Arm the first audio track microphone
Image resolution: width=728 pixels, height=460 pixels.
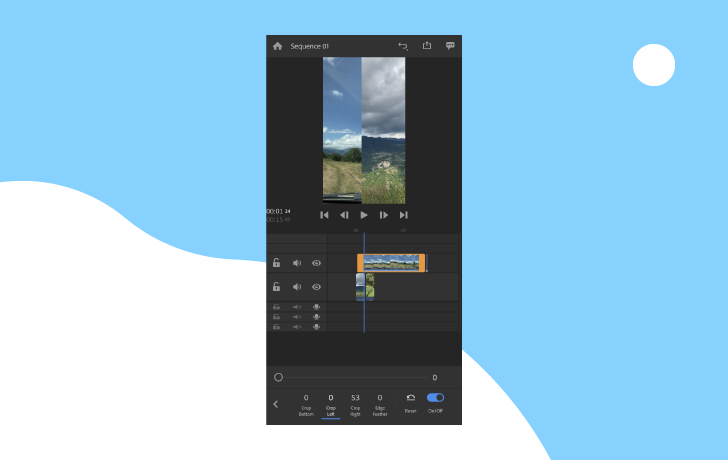tap(316, 307)
